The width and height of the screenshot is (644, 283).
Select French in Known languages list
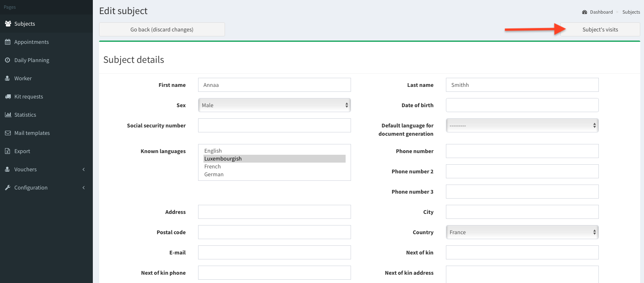tap(213, 166)
